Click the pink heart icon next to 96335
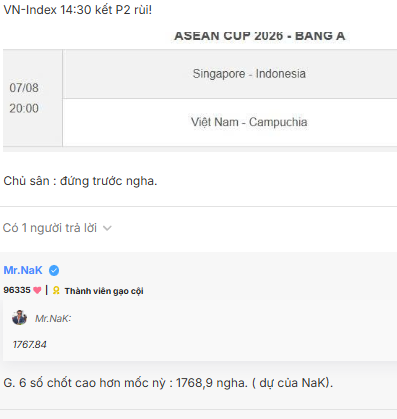 (x=37, y=290)
